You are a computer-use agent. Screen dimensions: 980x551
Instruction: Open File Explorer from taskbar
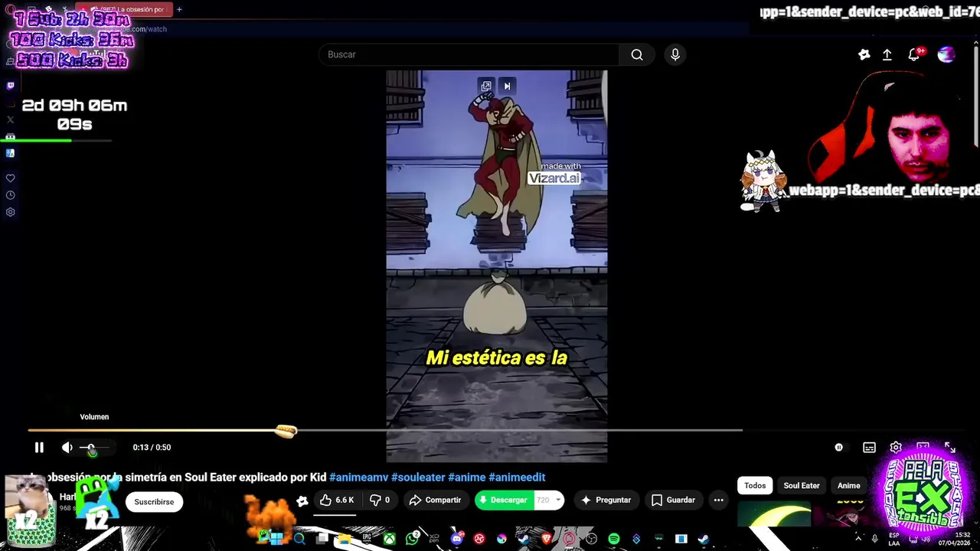coord(345,539)
